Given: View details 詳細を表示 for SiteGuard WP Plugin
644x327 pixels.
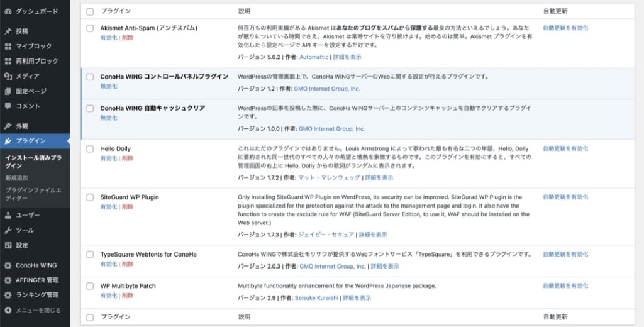Looking at the screenshot, I should pyautogui.click(x=374, y=235).
